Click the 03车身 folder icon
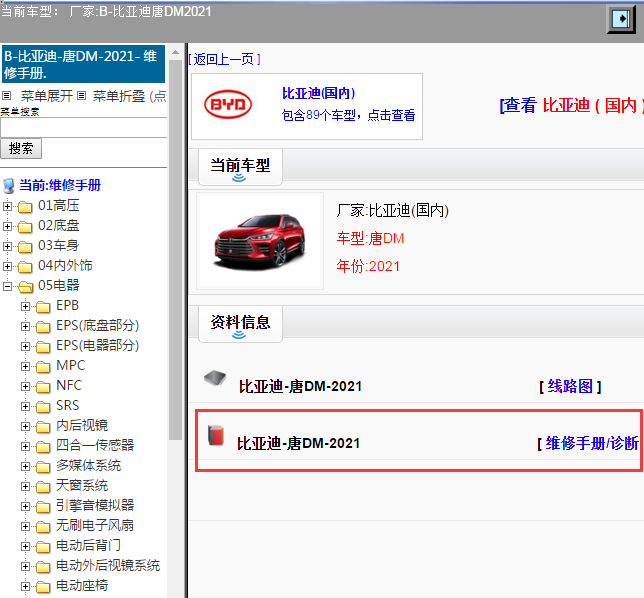Image resolution: width=644 pixels, height=598 pixels. click(25, 246)
